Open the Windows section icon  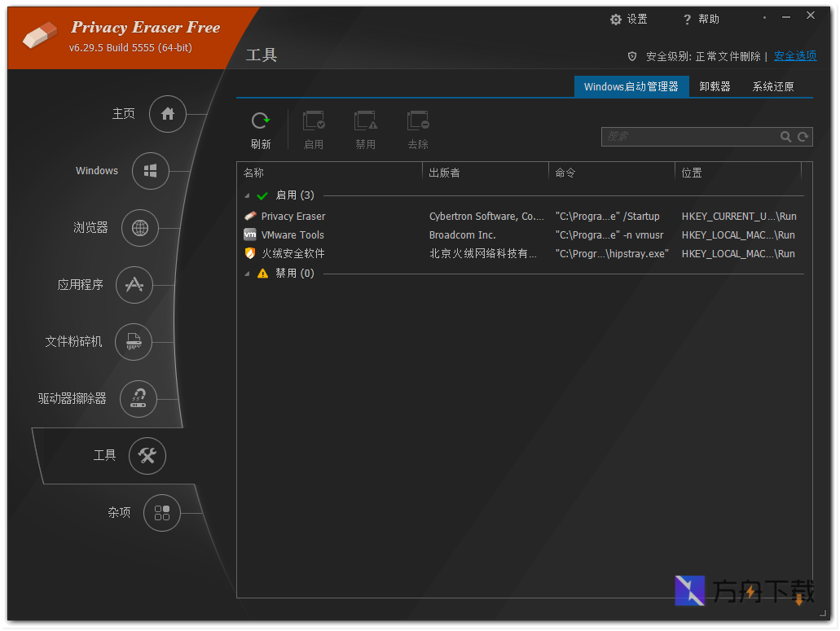coord(151,171)
